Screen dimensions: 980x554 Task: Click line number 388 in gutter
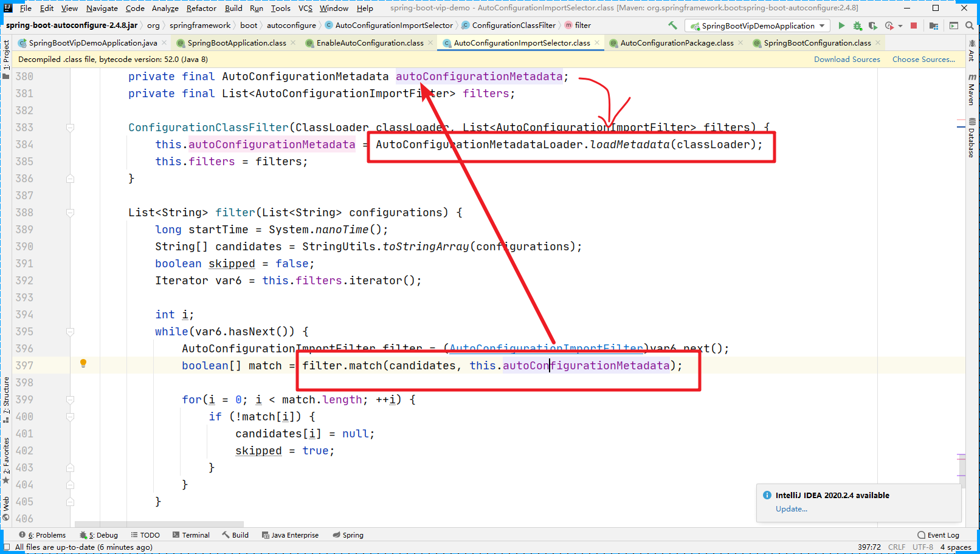[x=24, y=213]
